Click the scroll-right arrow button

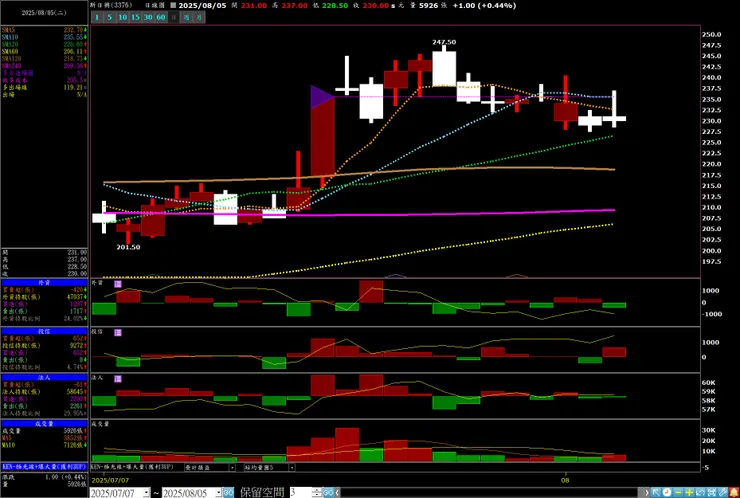(647, 493)
